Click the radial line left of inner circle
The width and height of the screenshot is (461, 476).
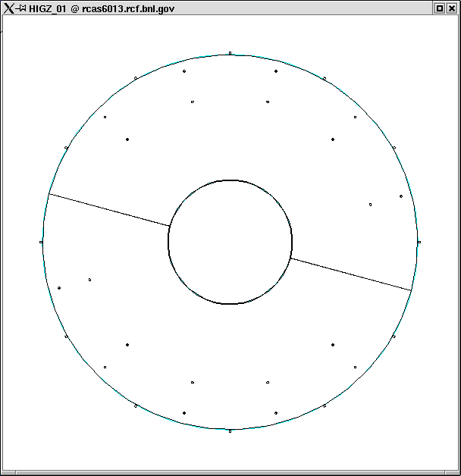click(109, 210)
